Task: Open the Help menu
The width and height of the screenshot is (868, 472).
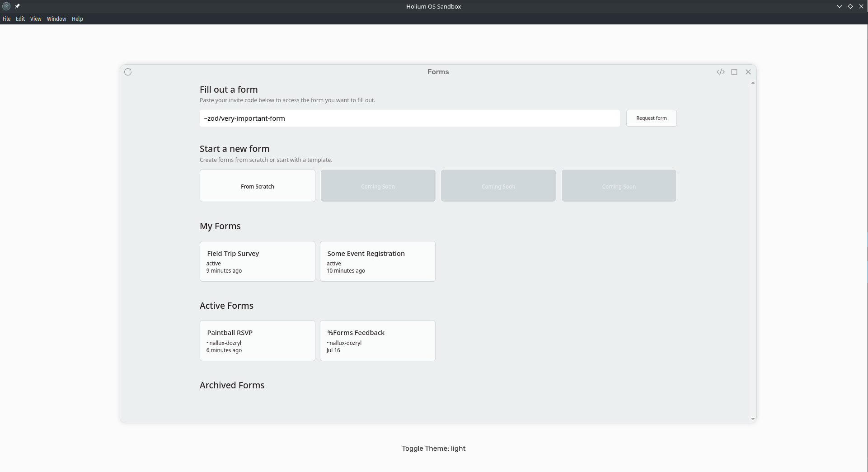Action: click(x=77, y=19)
